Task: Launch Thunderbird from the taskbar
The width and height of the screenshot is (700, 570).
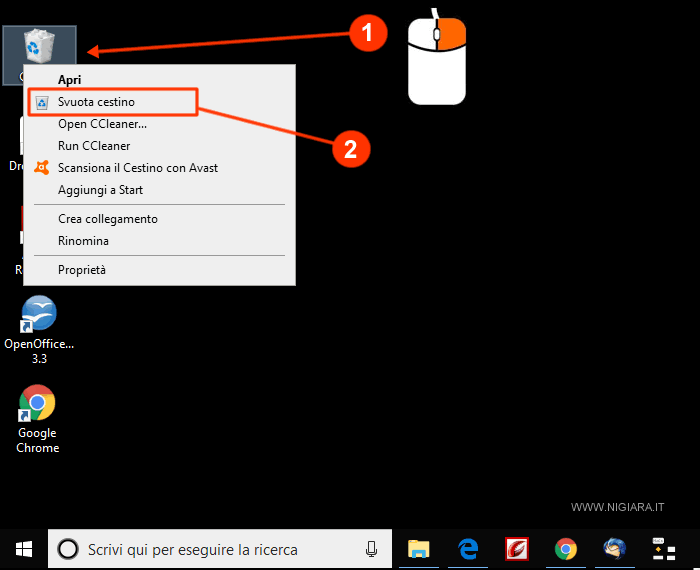Action: point(614,549)
